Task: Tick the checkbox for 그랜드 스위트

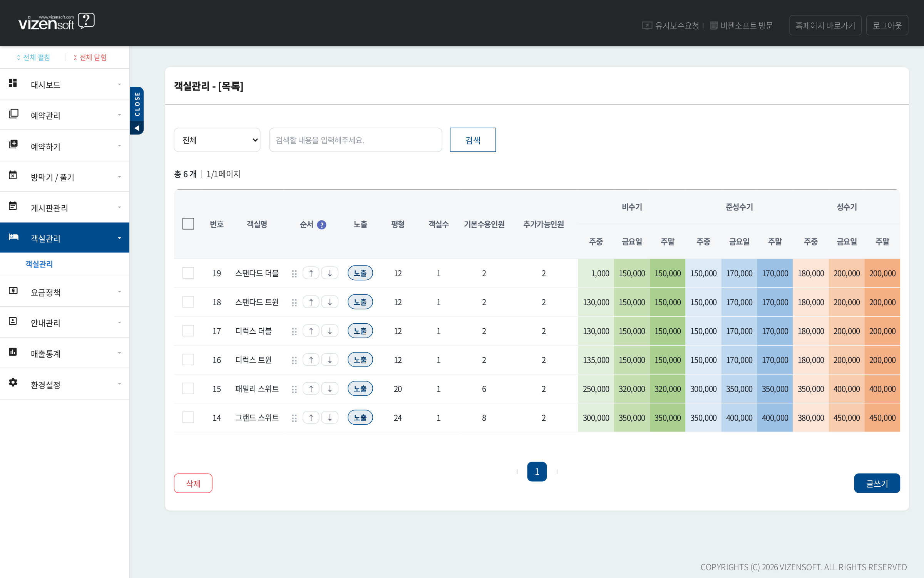Action: pos(188,417)
